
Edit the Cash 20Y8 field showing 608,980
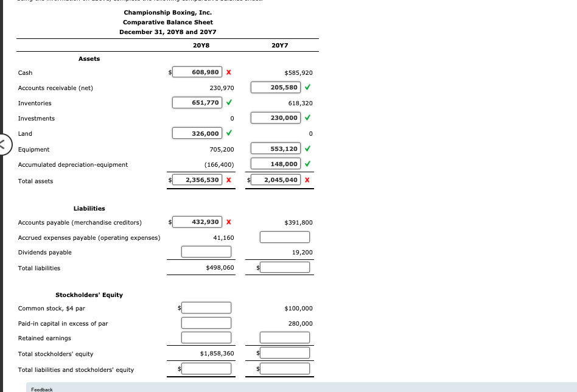pos(197,72)
